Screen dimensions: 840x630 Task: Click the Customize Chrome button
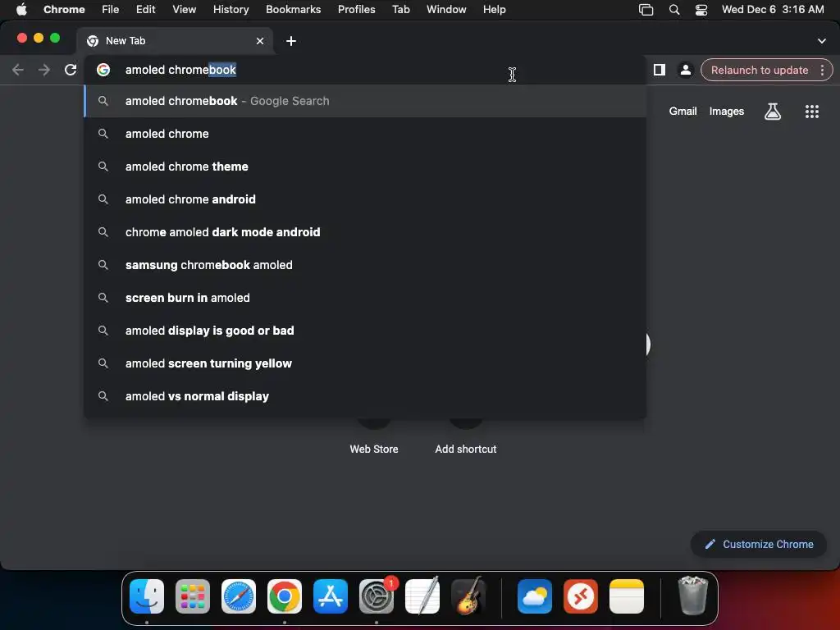click(x=759, y=545)
